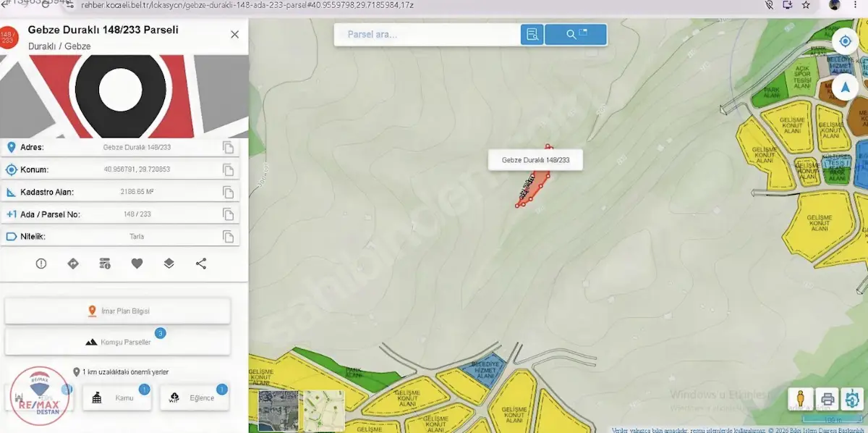This screenshot has width=868, height=433.
Task: Open the layers icon in parcel panel
Action: pos(169,264)
